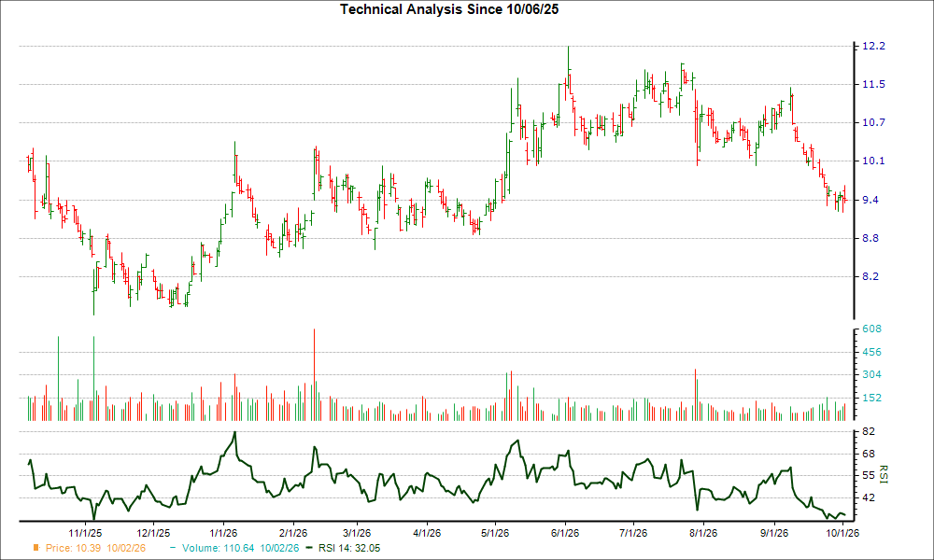The height and width of the screenshot is (560, 934).
Task: Click the 1/1/26 date label
Action: [x=223, y=533]
